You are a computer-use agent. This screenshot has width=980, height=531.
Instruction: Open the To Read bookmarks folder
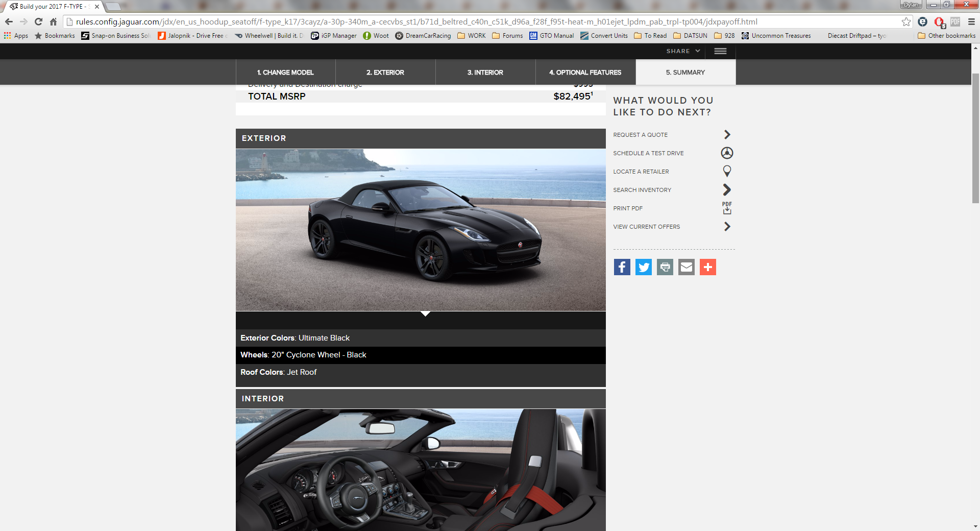650,36
